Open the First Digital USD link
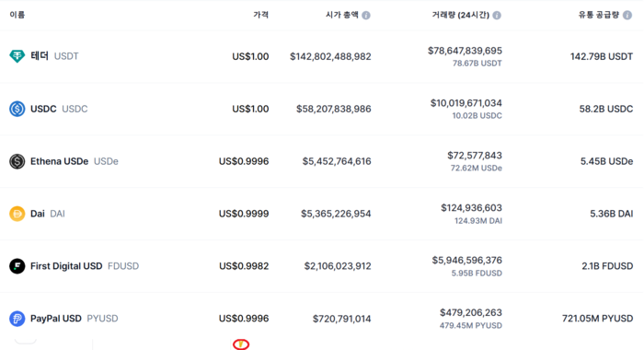Viewport: 644px width, 350px height. click(85, 266)
